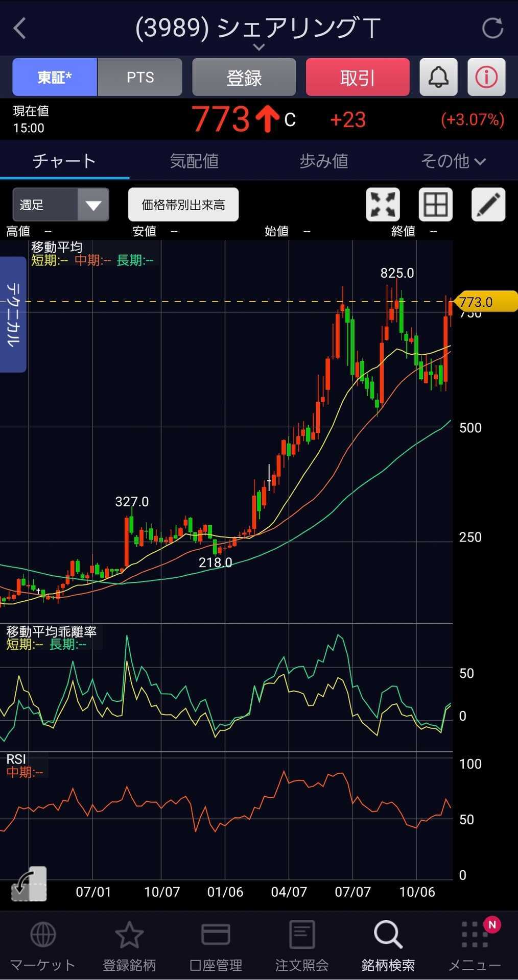Tap the 218.0 low price label
The image size is (518, 980).
point(215,562)
